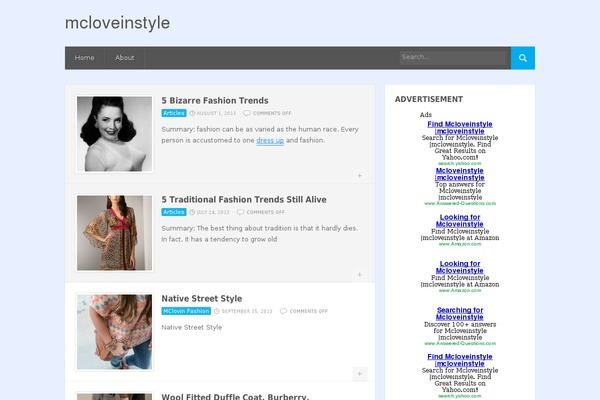Open the Home menu item
This screenshot has height=400, width=600.
tap(85, 58)
